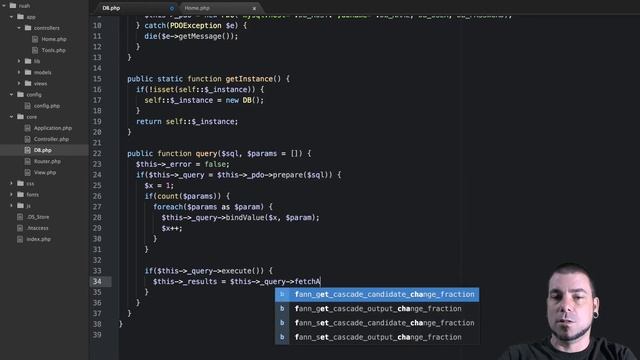Click '$x++;' on line 29
This screenshot has height=360, width=640.
pyautogui.click(x=172, y=228)
